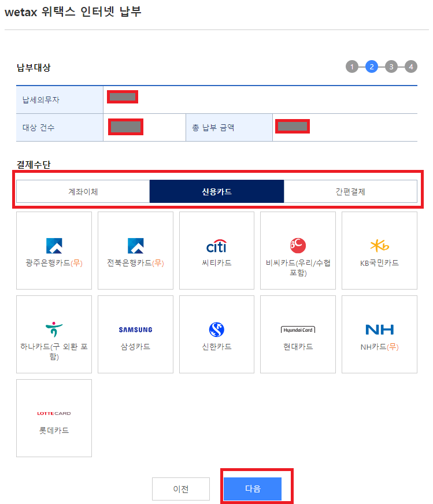Screen dimensions: 433x504
Task: Click the 현대카드 label text
Action: tap(298, 347)
